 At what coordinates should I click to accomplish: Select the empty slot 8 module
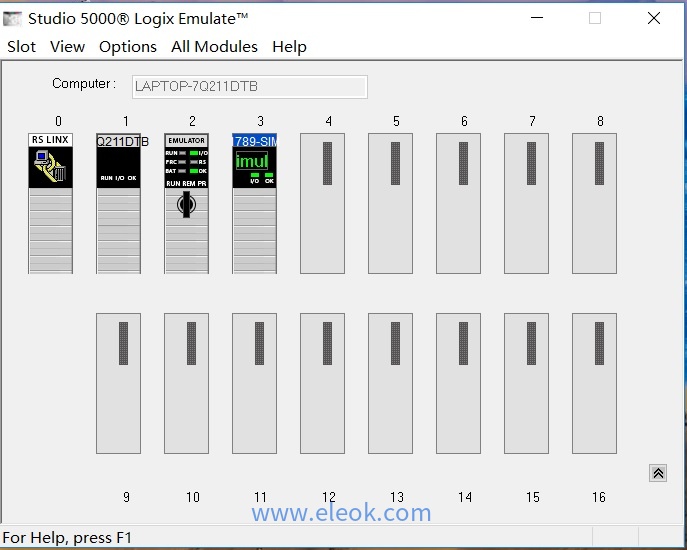594,203
